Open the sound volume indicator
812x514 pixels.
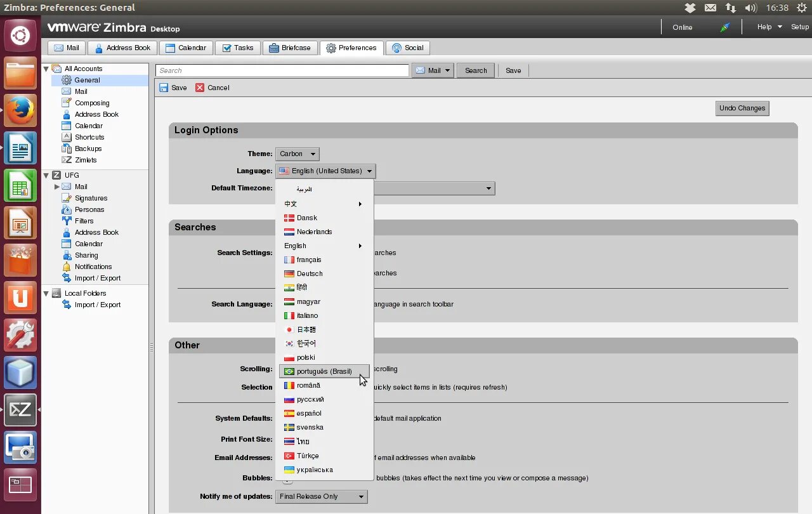[x=751, y=8]
